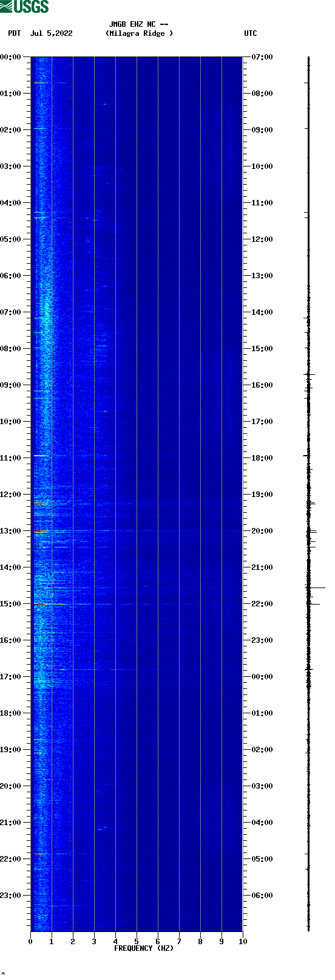Screen dimensions: 335x980
Task: Click the 19:00 PDT time label
Action: click(11, 750)
